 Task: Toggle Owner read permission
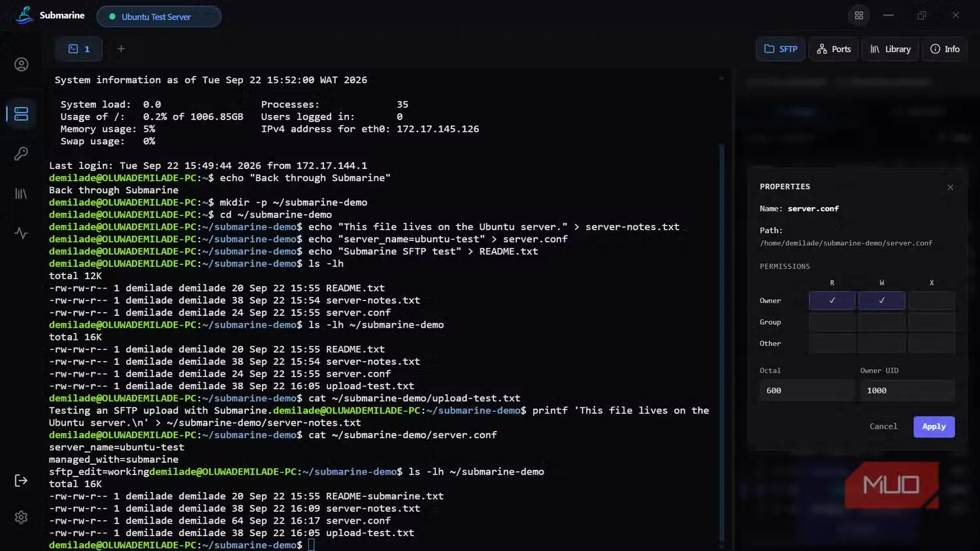tap(832, 300)
